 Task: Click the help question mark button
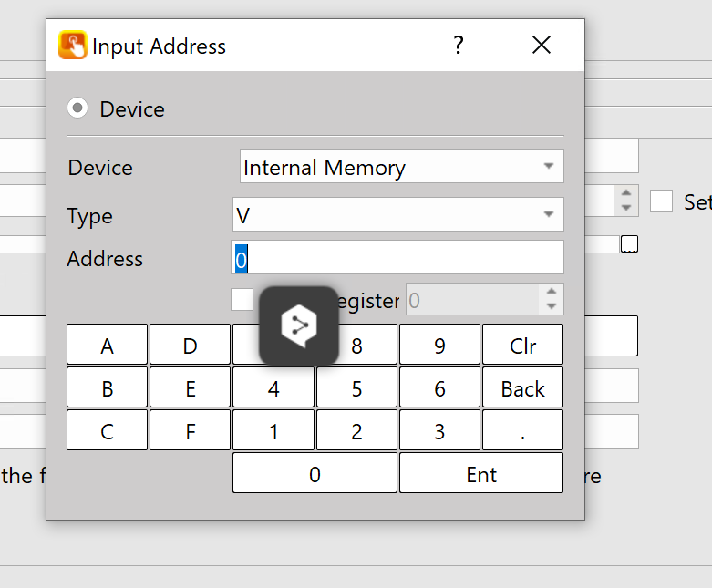(459, 45)
